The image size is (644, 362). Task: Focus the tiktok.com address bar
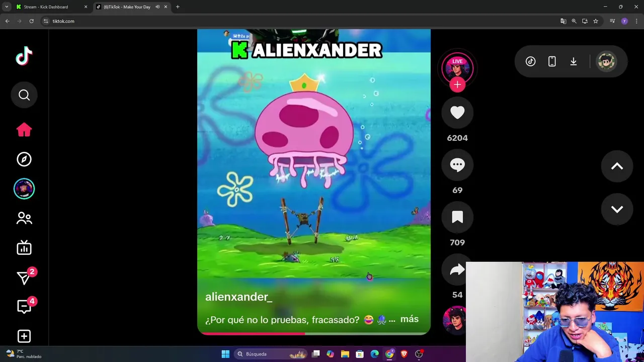[302, 21]
